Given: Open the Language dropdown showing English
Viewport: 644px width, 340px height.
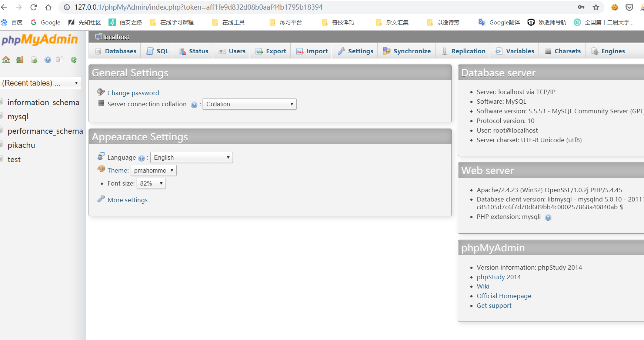Looking at the screenshot, I should tap(191, 157).
